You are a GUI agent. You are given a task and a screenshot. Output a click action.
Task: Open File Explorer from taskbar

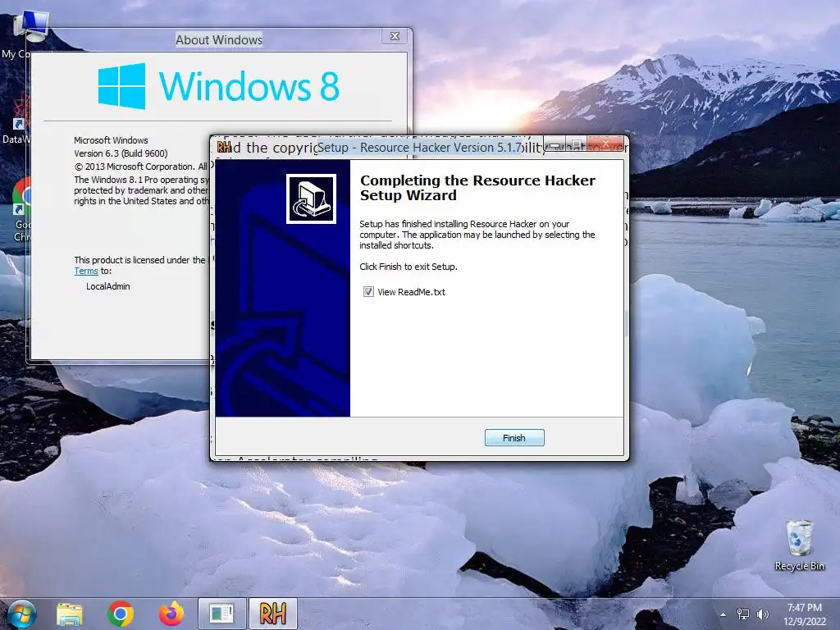tap(70, 614)
